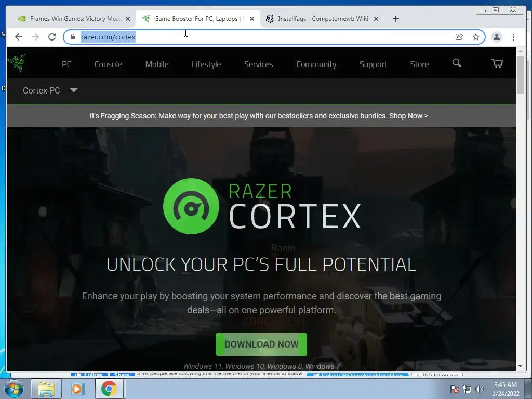Click the page vertical scrollbar thumb
Viewport: 532px width, 399px height.
[521, 75]
